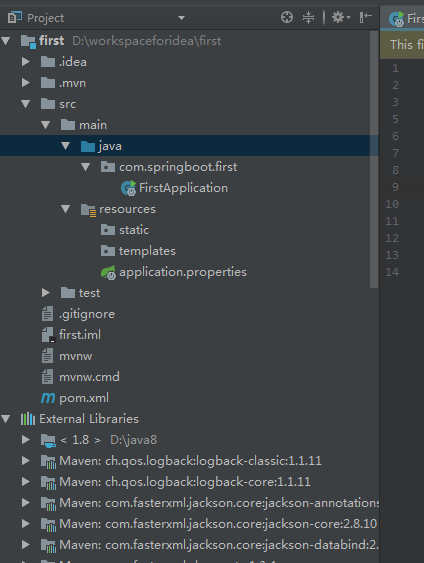Collapse External Libraries node
This screenshot has height=563, width=424.
pos(6,419)
